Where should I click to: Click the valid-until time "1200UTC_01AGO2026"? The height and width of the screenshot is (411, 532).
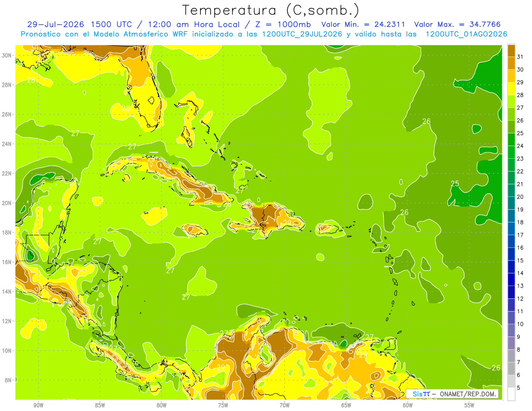point(466,34)
